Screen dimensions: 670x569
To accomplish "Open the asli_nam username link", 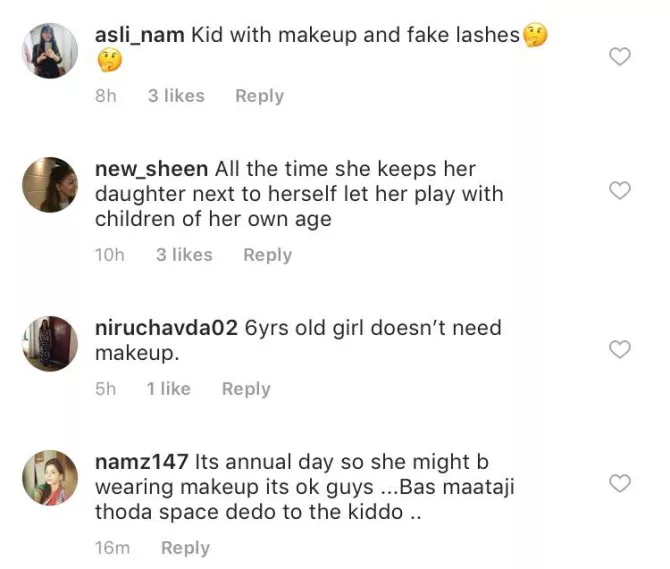I will coord(139,35).
